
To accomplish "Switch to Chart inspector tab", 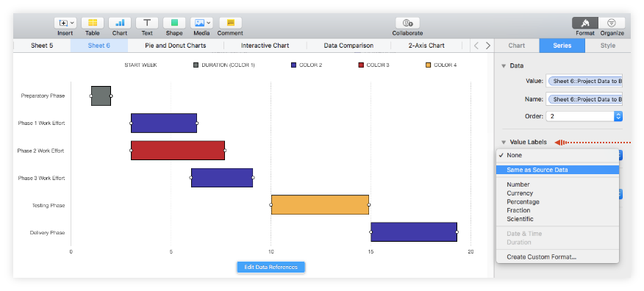I will pos(517,46).
